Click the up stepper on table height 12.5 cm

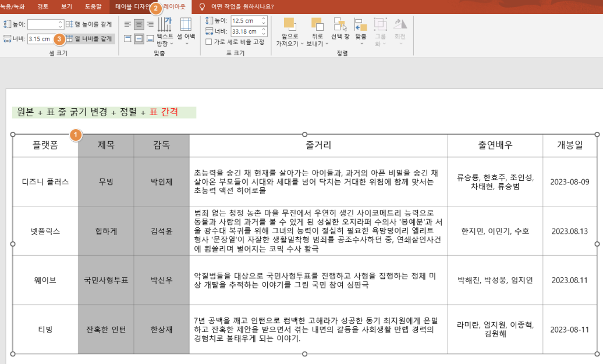tap(264, 20)
